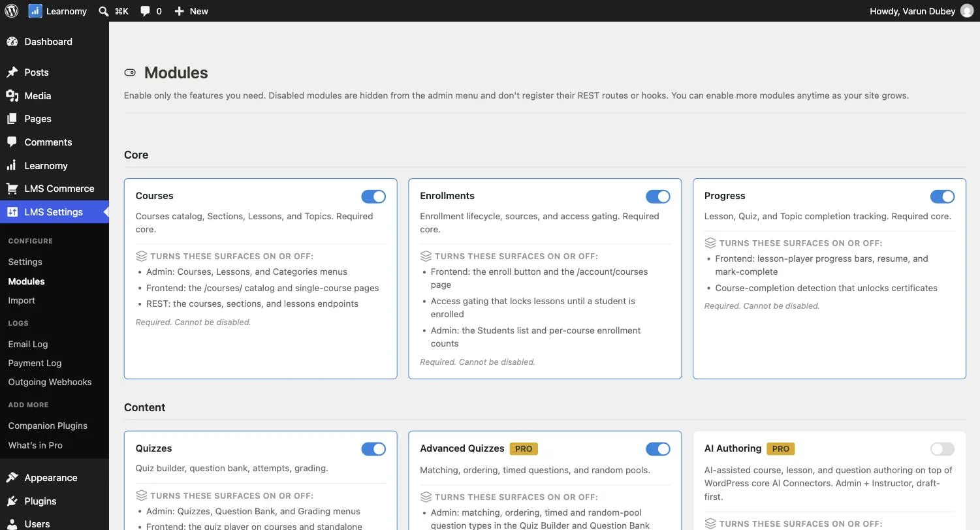Open the Varun Dubey avatar icon
The image size is (980, 530).
tap(967, 11)
